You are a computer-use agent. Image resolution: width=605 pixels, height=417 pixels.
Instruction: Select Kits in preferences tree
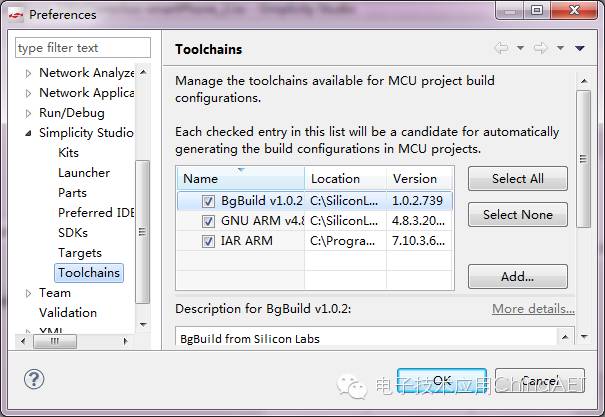(x=68, y=153)
